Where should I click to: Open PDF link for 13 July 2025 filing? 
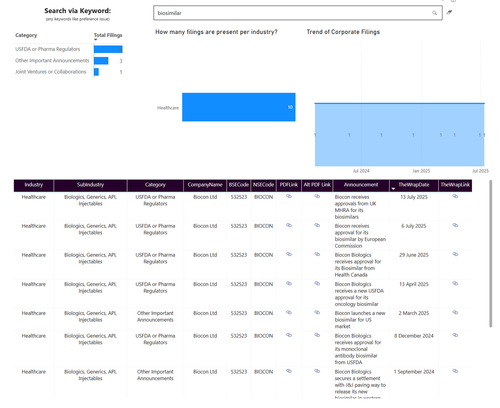tap(289, 196)
